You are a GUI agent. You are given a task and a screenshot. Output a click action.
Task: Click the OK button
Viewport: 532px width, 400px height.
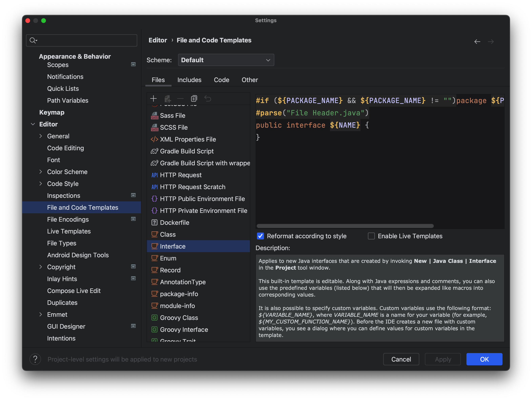[x=484, y=359]
